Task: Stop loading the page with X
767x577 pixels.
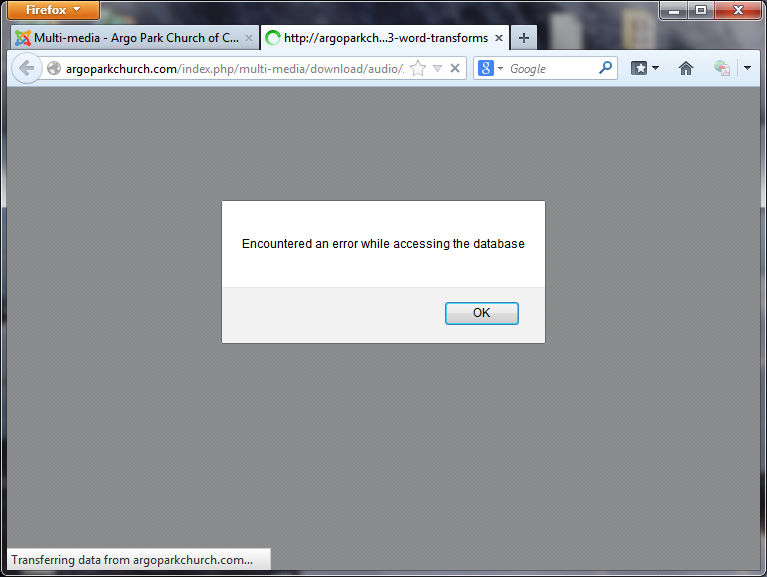Action: coord(455,68)
